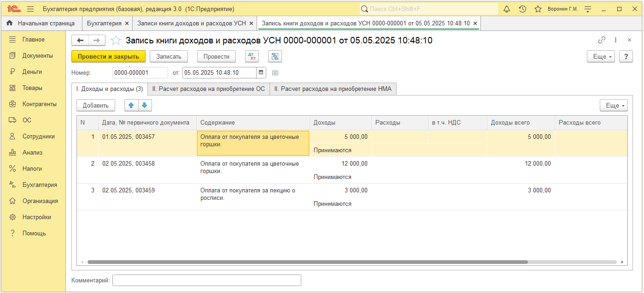Expand the table Еще dropdown
The width and height of the screenshot is (644, 293).
614,105
